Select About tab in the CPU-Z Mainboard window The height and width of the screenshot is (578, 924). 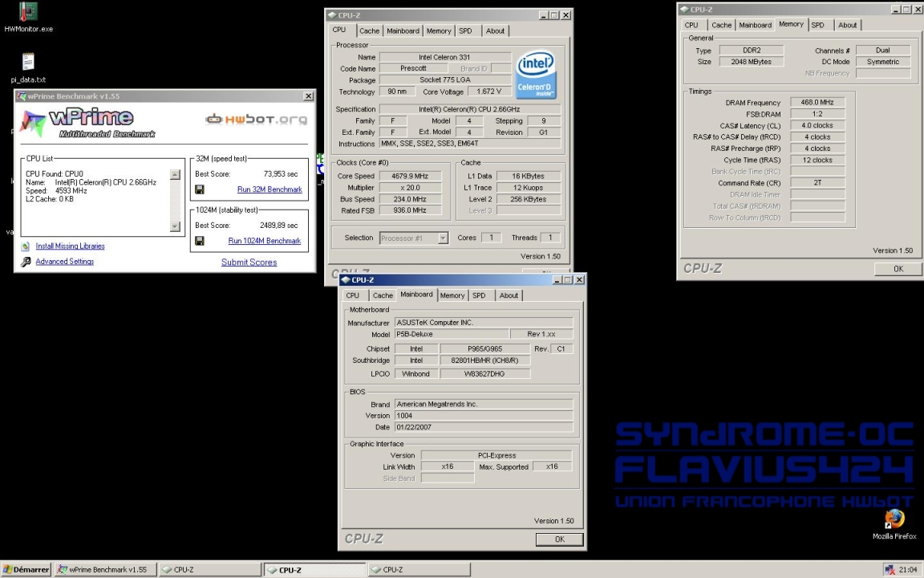(x=509, y=295)
